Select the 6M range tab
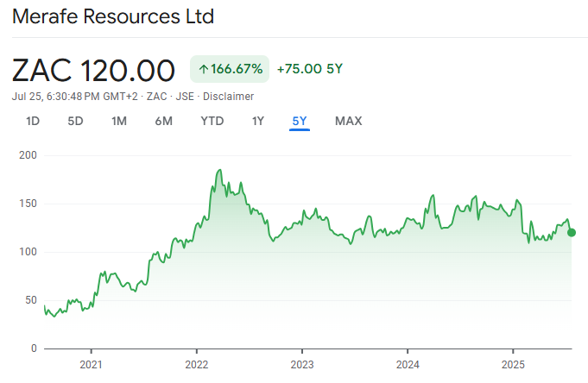 click(x=164, y=121)
